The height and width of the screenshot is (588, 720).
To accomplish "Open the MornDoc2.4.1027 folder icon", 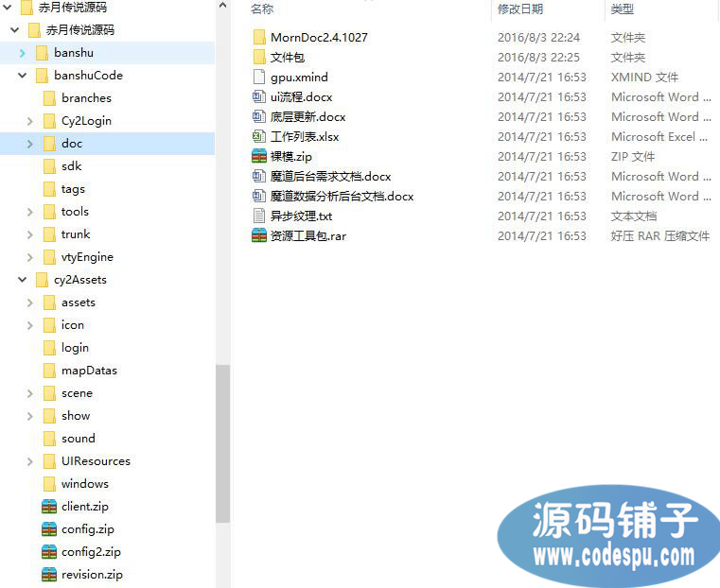I will 259,37.
